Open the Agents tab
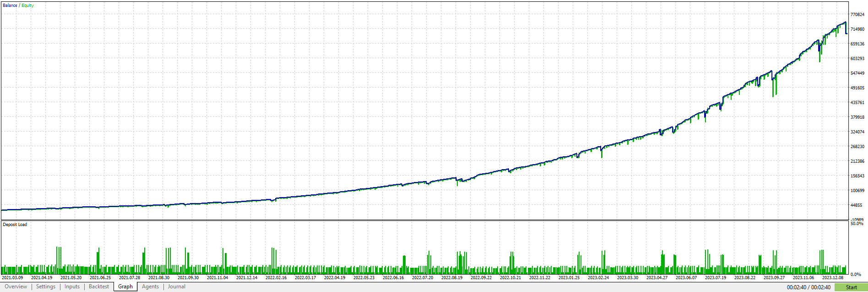The height and width of the screenshot is (292, 868). [150, 286]
